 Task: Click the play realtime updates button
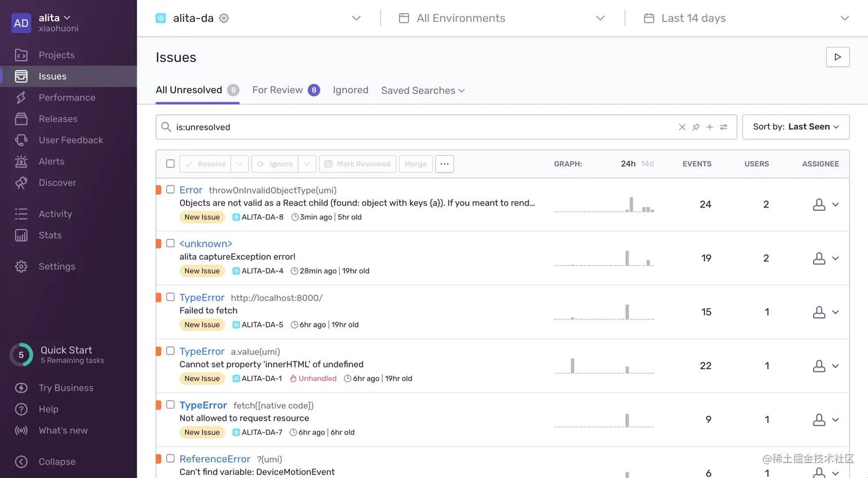[838, 57]
